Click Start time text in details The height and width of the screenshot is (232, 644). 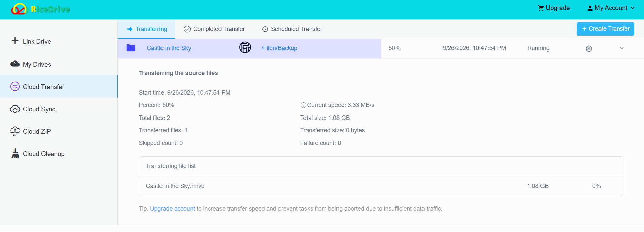coord(184,93)
